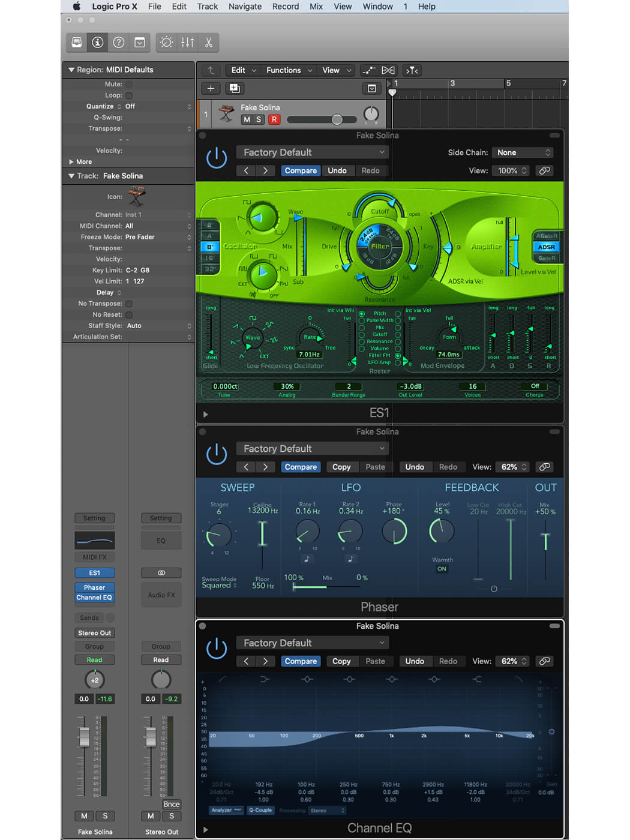Viewport: 630px width, 840px height.
Task: Click Phaser Copy button
Action: coord(341,467)
